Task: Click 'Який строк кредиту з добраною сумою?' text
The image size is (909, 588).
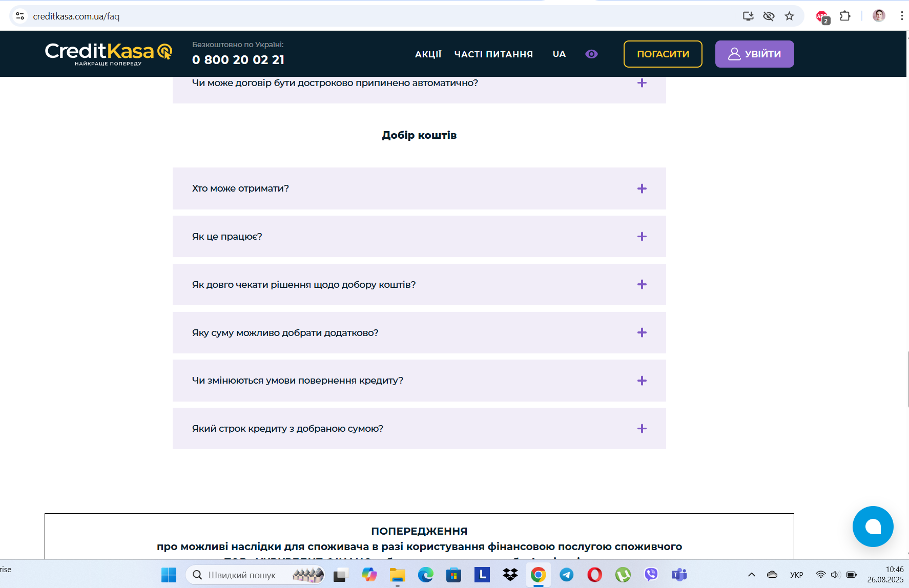Action: tap(287, 429)
